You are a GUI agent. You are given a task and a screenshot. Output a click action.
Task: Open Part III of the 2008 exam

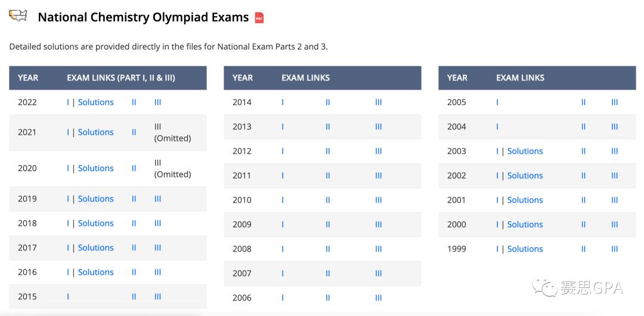tap(378, 249)
